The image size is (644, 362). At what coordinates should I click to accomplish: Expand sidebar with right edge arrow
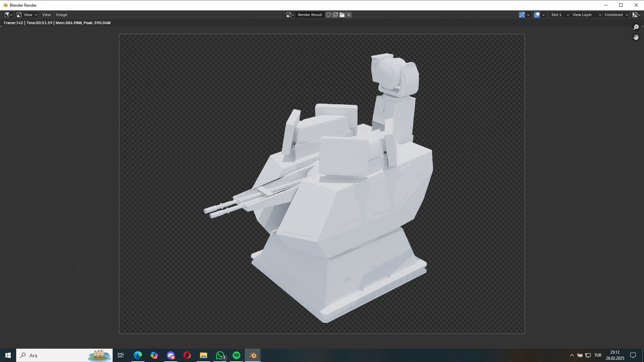(642, 26)
